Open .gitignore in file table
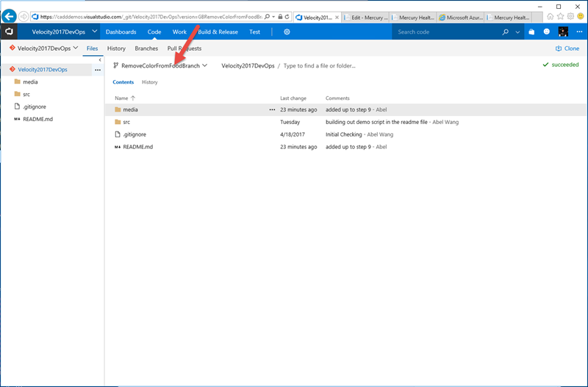The width and height of the screenshot is (588, 387). 135,134
